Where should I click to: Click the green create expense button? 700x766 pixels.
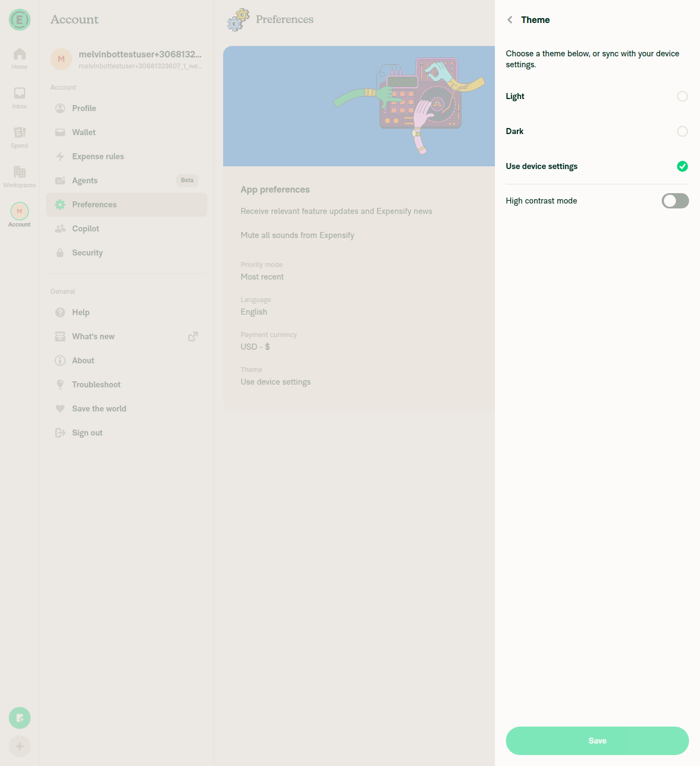(x=20, y=718)
